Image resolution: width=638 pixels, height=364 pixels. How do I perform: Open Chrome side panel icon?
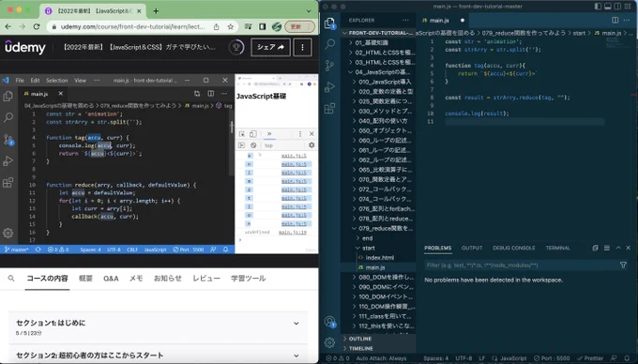262,26
